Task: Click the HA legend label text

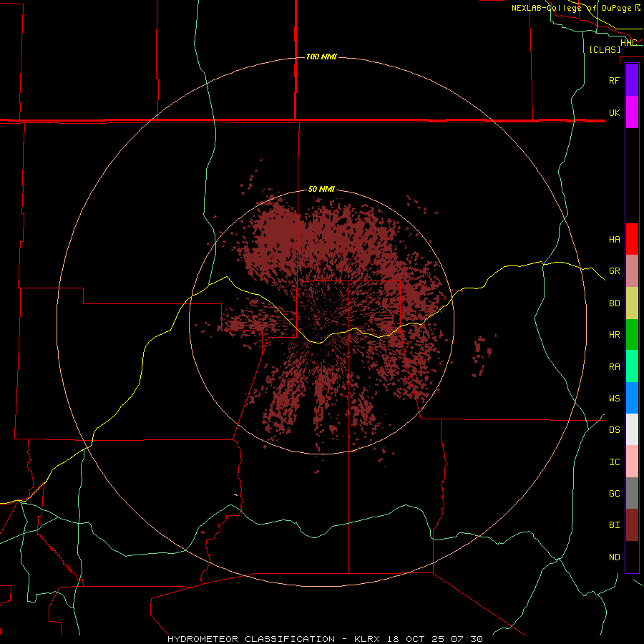Action: click(614, 239)
